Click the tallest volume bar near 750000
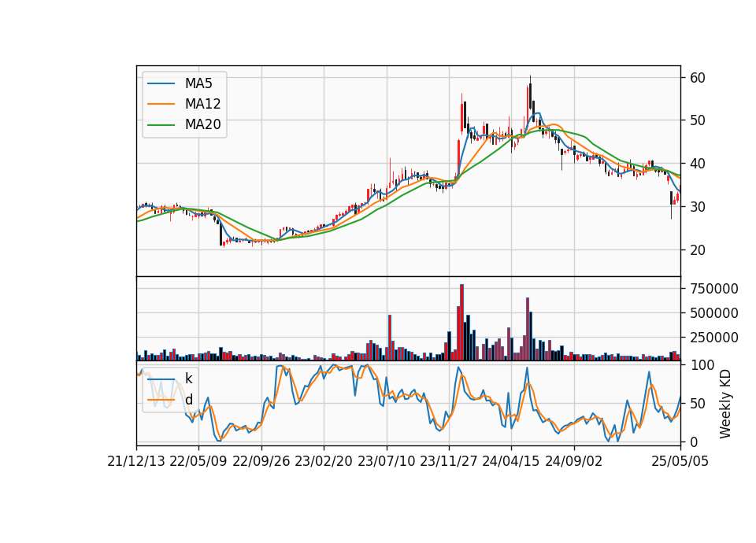Screen dimensions: 756x543 click(x=462, y=323)
